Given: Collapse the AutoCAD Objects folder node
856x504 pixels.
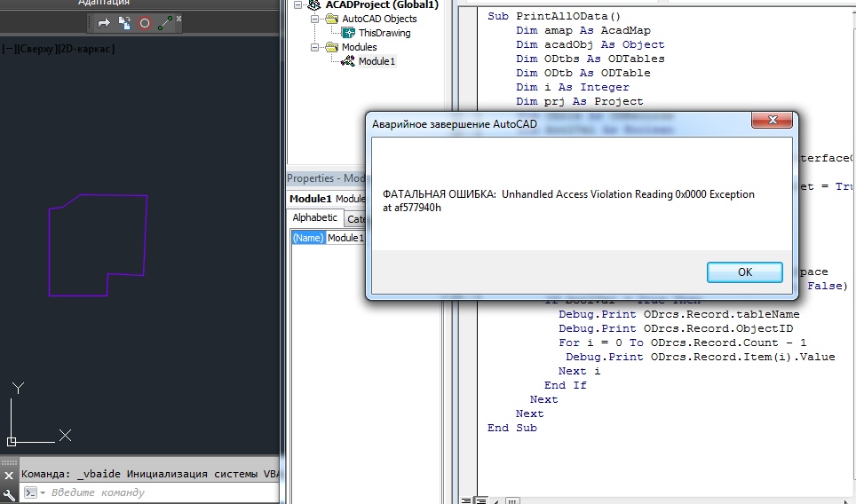Looking at the screenshot, I should point(314,19).
